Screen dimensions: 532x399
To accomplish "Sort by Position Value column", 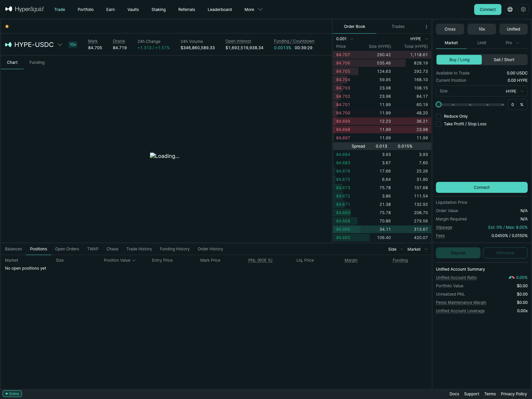I will coord(119,260).
